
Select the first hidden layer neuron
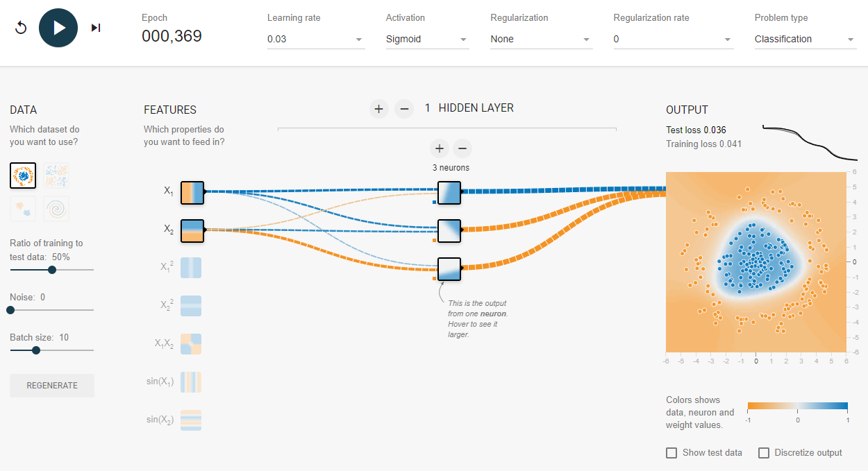click(x=449, y=191)
